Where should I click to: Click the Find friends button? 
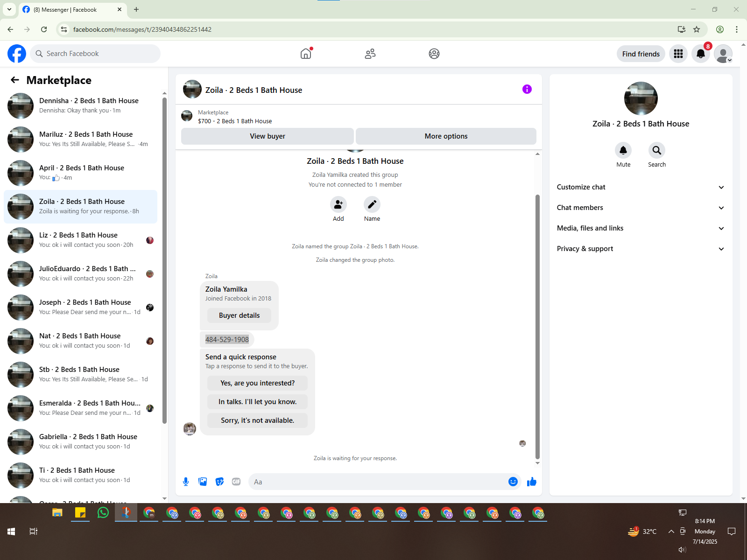click(641, 54)
